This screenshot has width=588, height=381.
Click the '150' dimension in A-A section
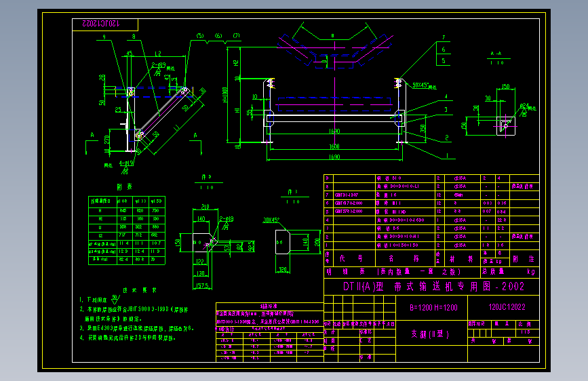pyautogui.click(x=505, y=87)
